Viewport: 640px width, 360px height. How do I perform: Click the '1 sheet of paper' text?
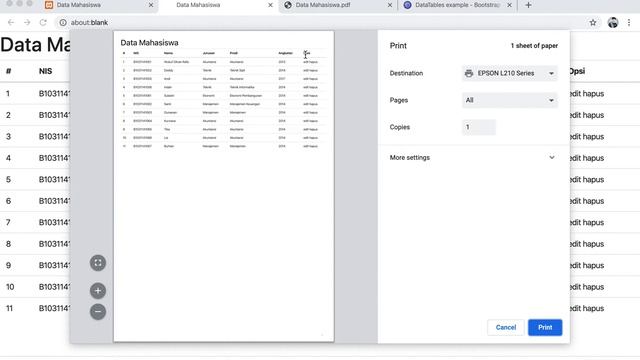point(534,46)
